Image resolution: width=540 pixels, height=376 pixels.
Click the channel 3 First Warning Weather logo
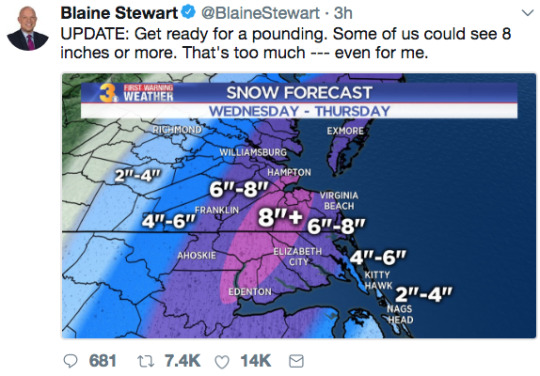pos(136,93)
